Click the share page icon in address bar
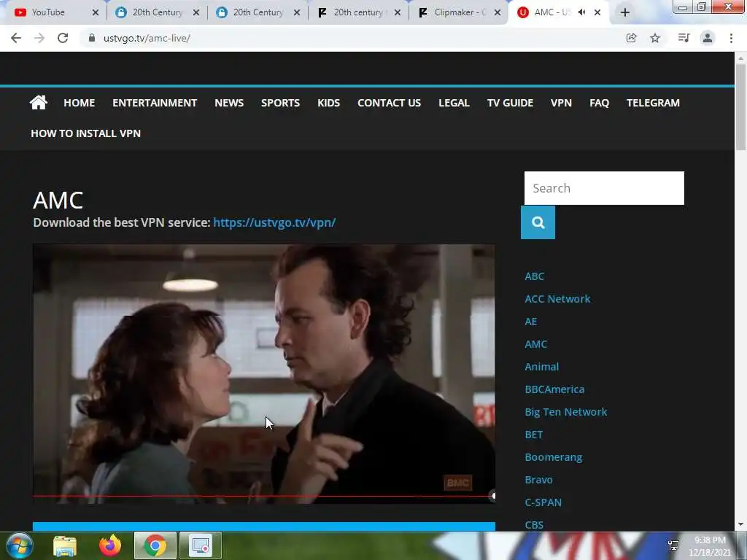747x560 pixels. [631, 38]
